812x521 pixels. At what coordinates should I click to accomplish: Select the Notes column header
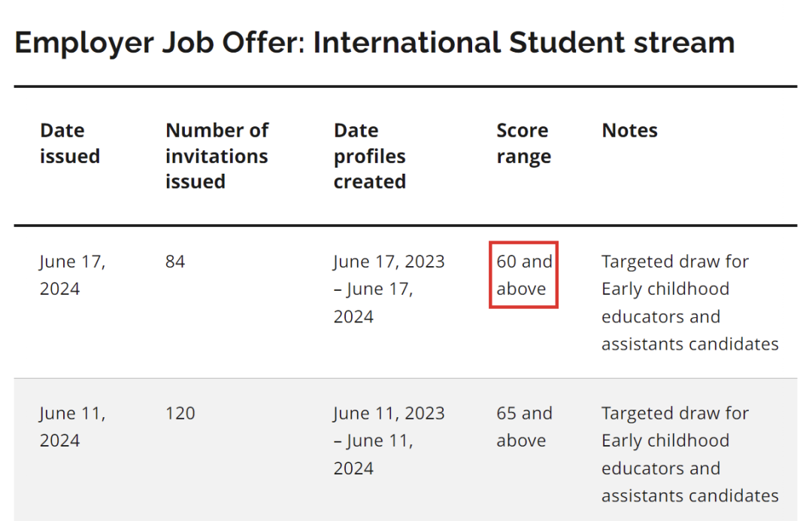click(630, 131)
